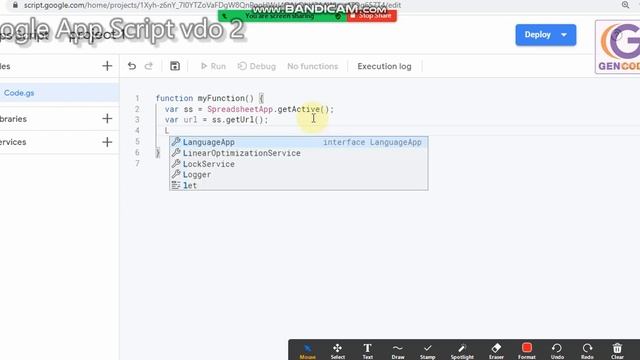Open the Execution log

pyautogui.click(x=384, y=66)
